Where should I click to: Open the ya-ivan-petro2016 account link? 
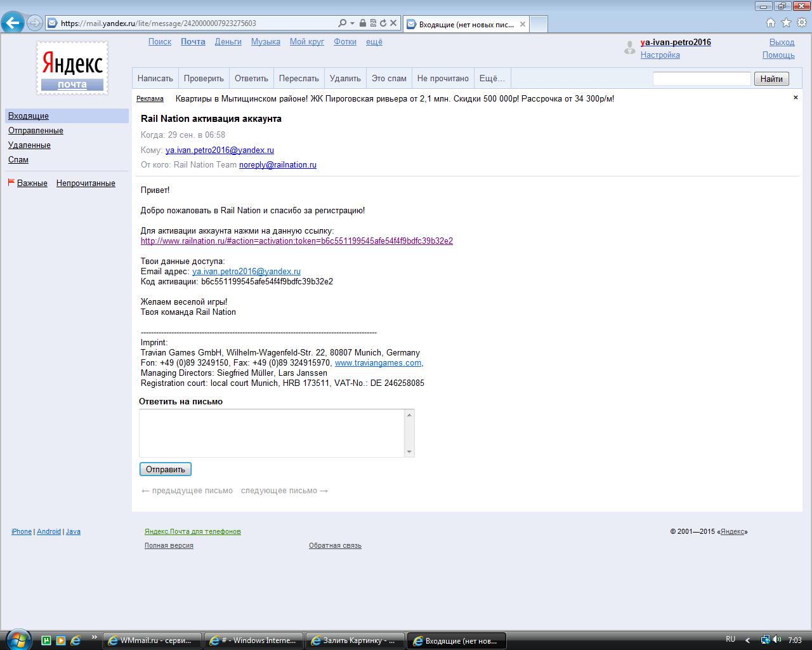click(676, 43)
